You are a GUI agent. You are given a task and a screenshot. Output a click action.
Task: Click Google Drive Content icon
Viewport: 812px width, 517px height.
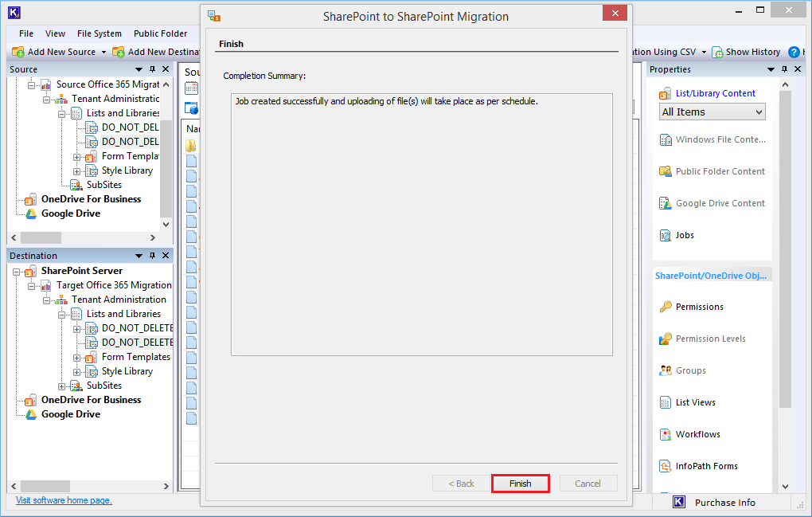point(666,204)
